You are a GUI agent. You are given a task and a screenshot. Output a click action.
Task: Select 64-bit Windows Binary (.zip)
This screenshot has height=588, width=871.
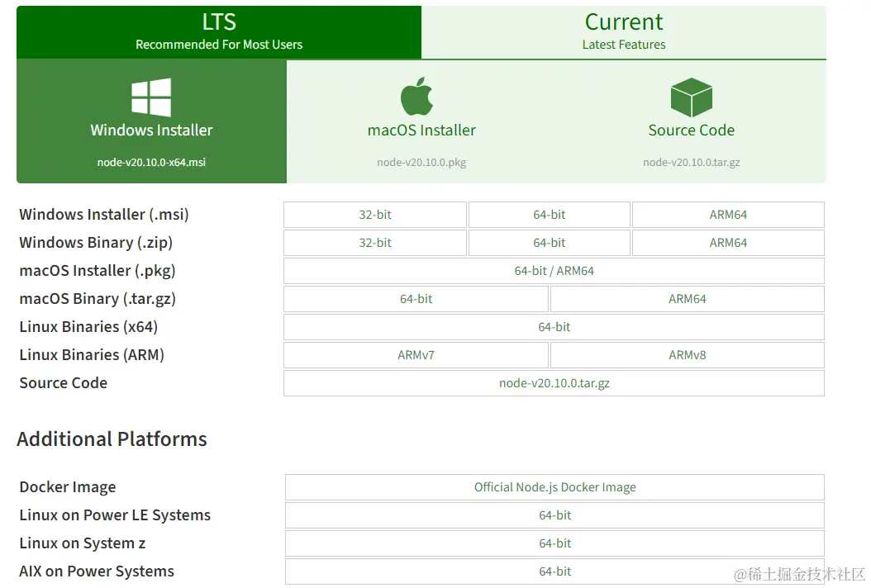tap(550, 243)
